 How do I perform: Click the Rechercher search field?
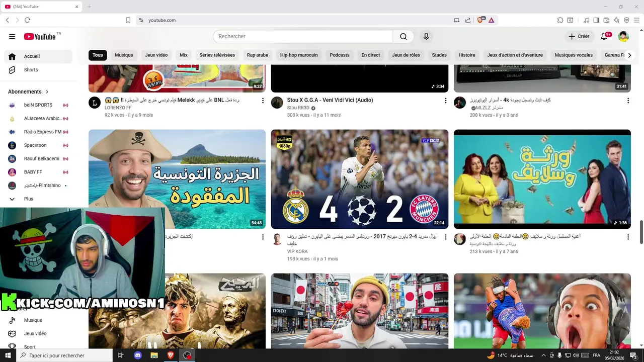click(x=303, y=36)
